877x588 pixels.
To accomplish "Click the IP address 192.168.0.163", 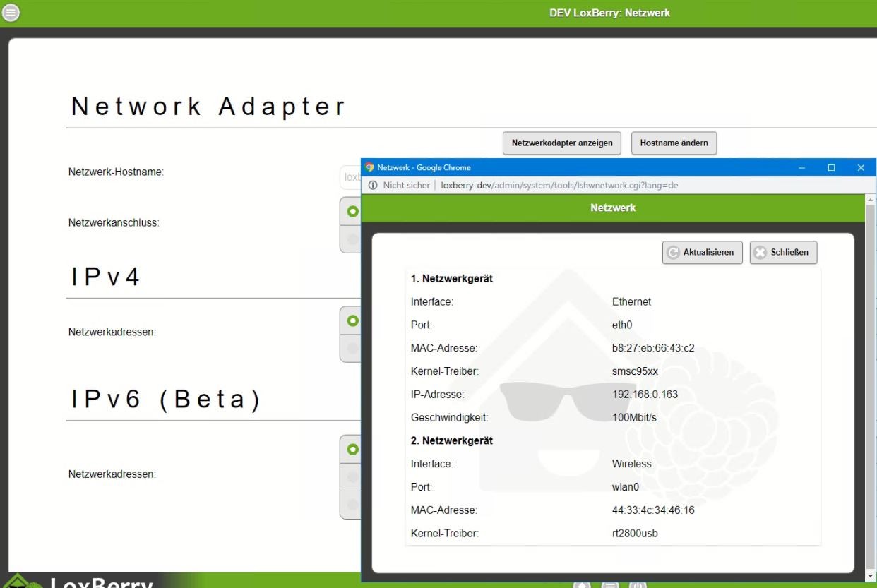I will (645, 394).
